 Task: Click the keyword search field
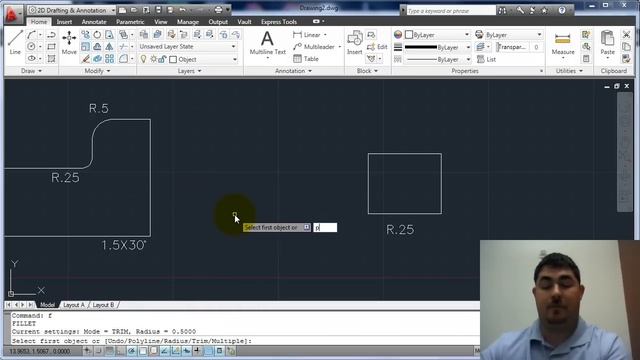click(451, 11)
